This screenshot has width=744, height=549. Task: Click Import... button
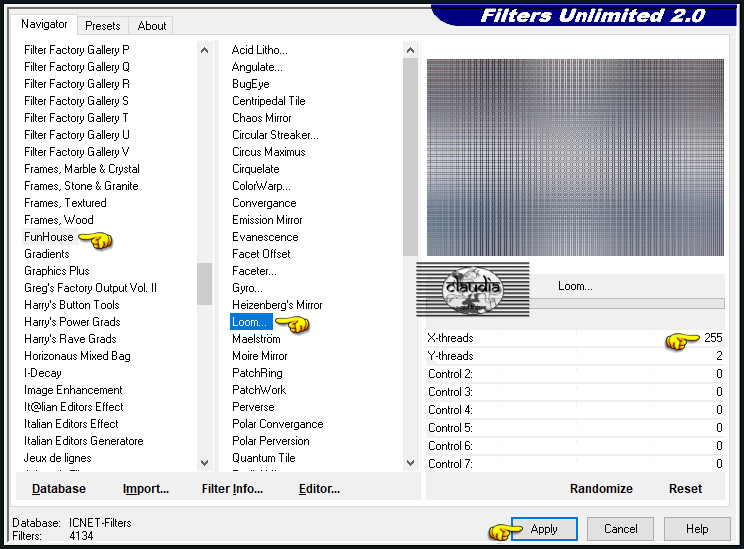pyautogui.click(x=146, y=489)
